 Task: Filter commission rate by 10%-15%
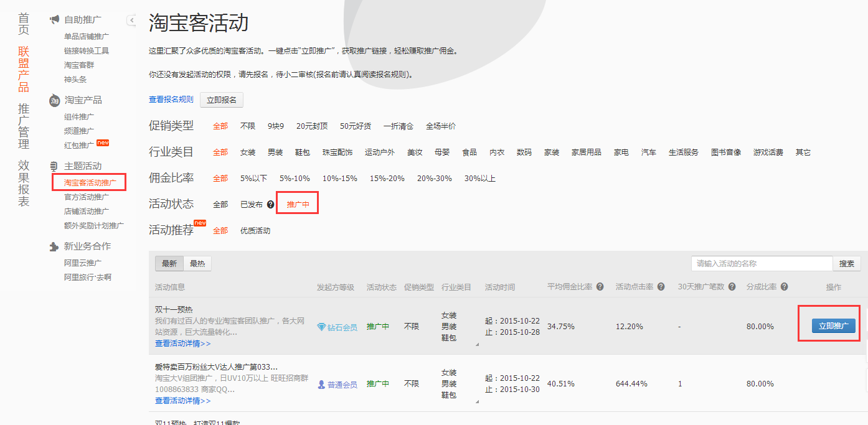[339, 179]
